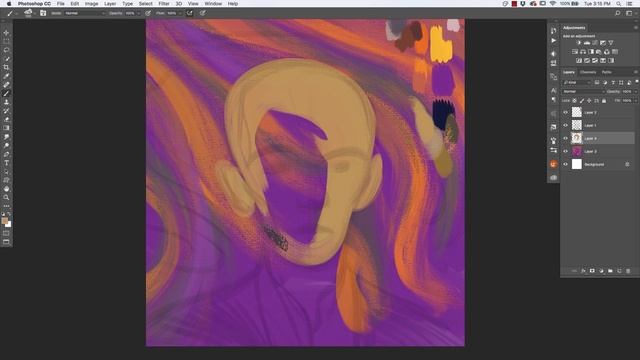Select the Zoom tool
This screenshot has height=360, width=640.
pyautogui.click(x=6, y=198)
